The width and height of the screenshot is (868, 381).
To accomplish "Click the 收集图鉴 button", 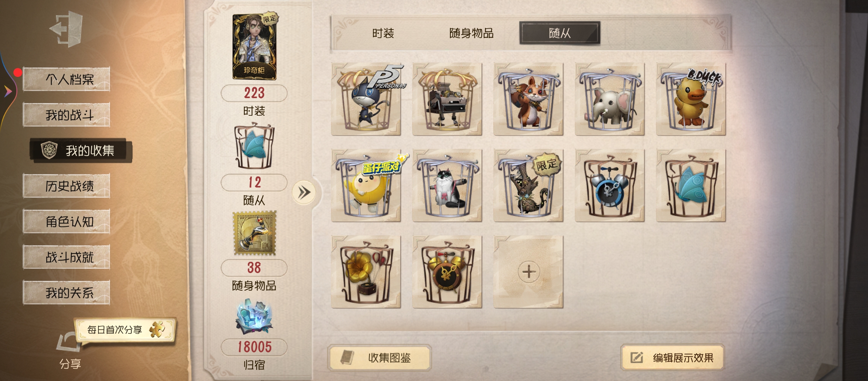I will (x=380, y=358).
